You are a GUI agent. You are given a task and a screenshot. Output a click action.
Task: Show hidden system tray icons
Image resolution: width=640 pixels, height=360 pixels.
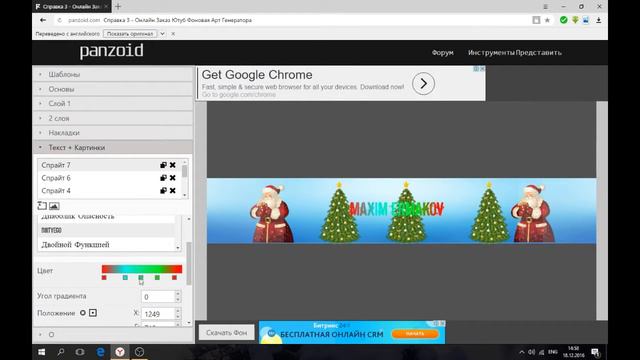pyautogui.click(x=522, y=352)
